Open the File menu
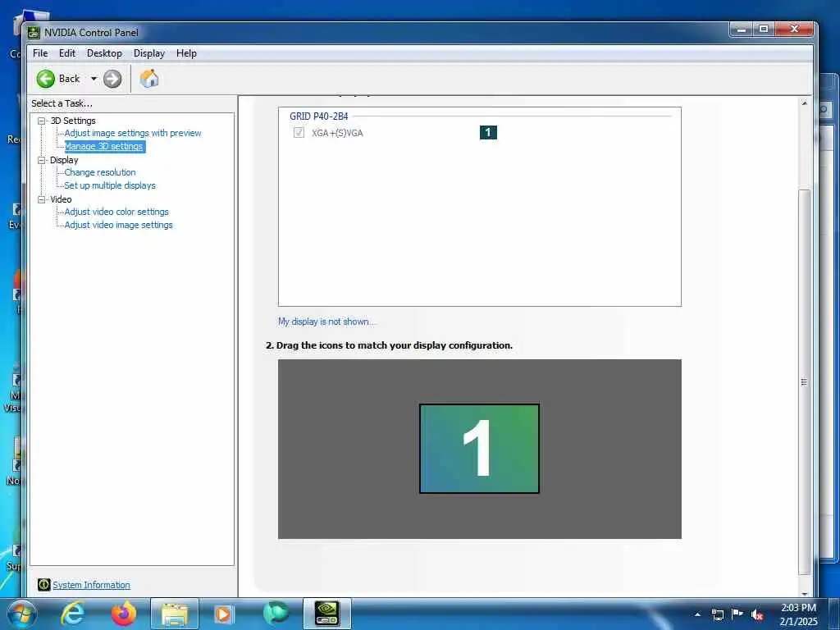This screenshot has width=840, height=630. (40, 53)
